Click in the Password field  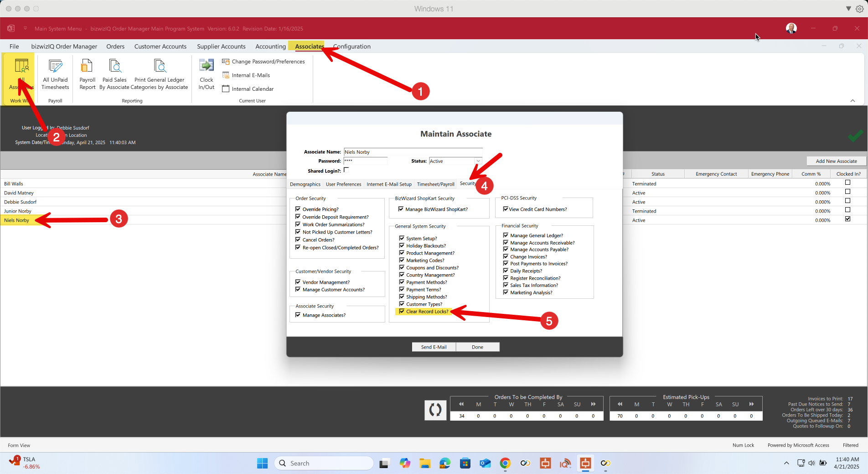[365, 161]
